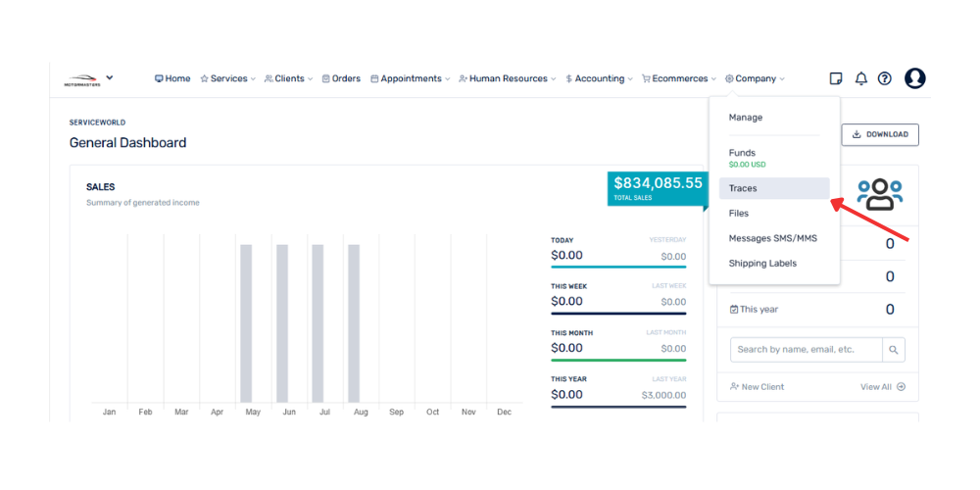
Task: Expand the Human Resources dropdown
Action: point(508,78)
